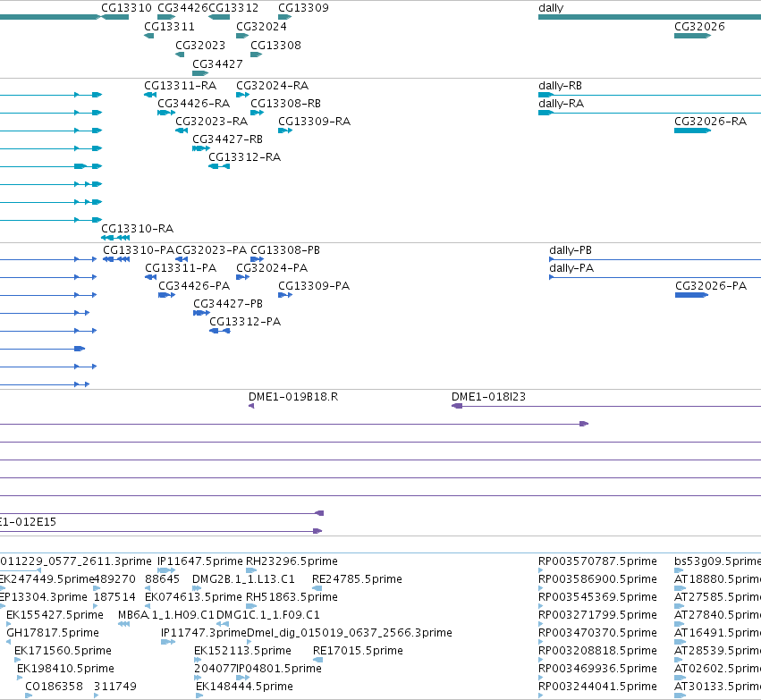Select the CG32026-RA transcript bar
The height and width of the screenshot is (700, 761).
click(x=692, y=131)
